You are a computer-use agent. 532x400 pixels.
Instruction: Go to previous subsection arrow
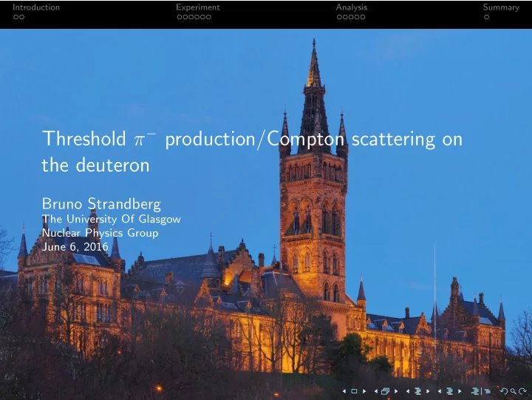(x=408, y=391)
